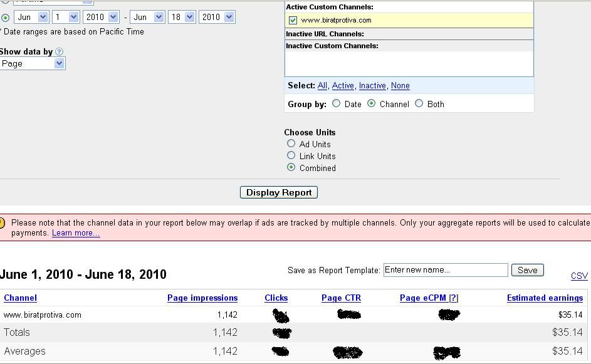The width and height of the screenshot is (591, 364).
Task: Select the Date group-by radio button
Action: [337, 104]
